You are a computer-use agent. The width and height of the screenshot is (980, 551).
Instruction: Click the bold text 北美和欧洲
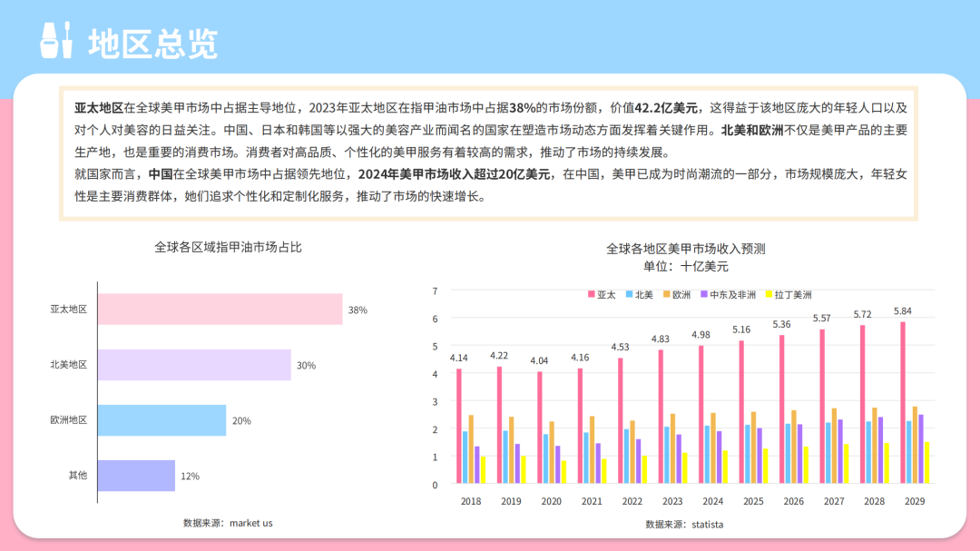[752, 130]
